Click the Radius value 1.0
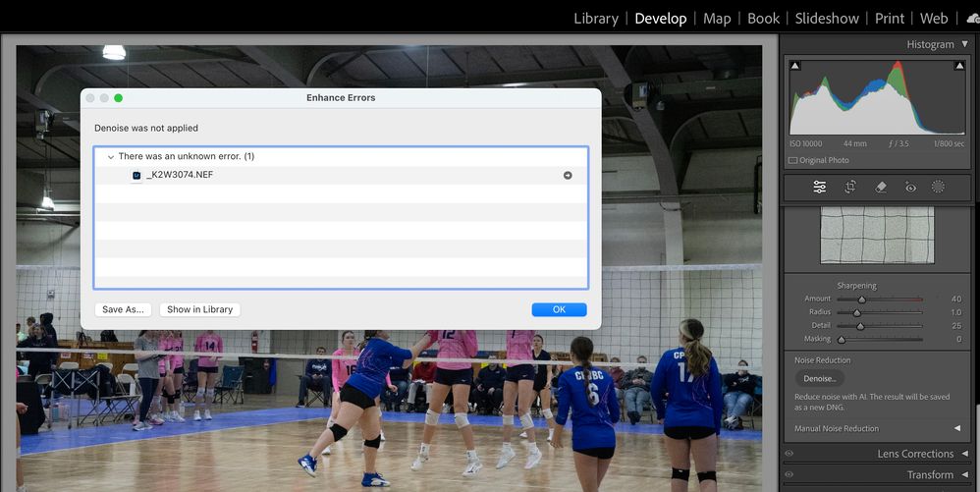The width and height of the screenshot is (980, 492). pyautogui.click(x=956, y=312)
